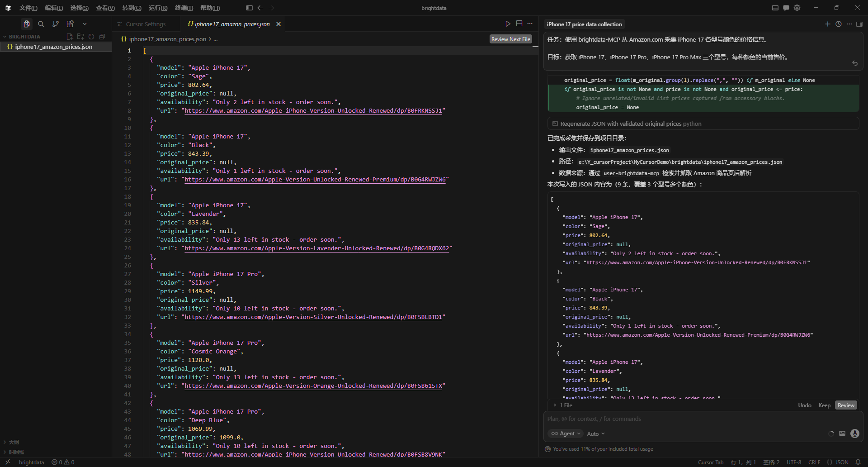The height and width of the screenshot is (467, 868).
Task: Open the Explorer view icon
Action: click(x=27, y=24)
